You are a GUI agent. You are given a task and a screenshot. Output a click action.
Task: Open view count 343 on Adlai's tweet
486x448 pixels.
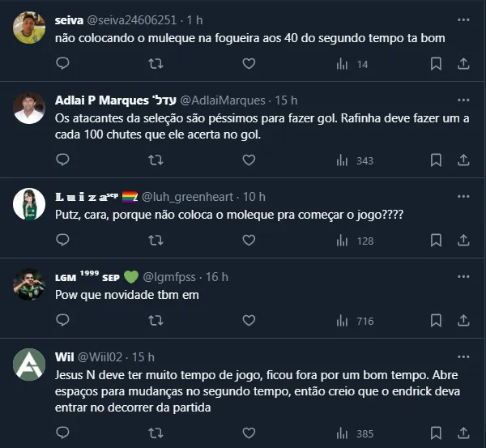pyautogui.click(x=354, y=160)
